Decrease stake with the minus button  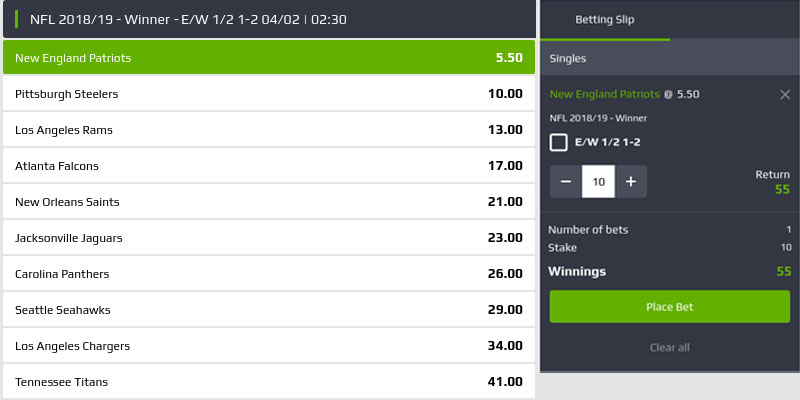click(566, 182)
